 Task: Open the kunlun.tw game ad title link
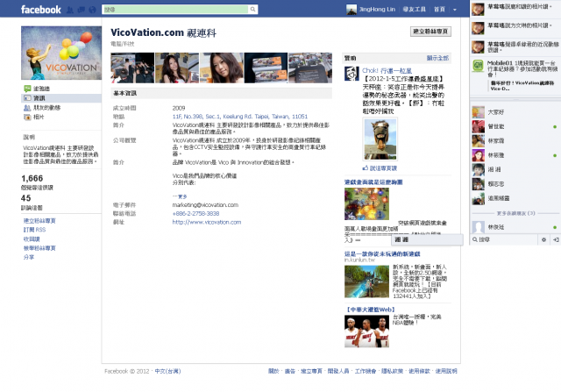click(x=382, y=253)
